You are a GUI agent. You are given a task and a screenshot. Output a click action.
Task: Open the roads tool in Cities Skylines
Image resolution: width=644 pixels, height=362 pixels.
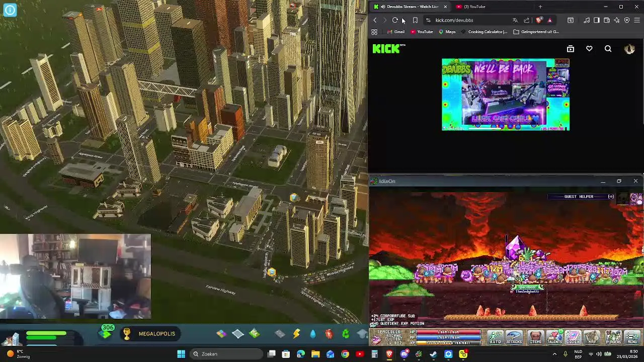tap(280, 333)
